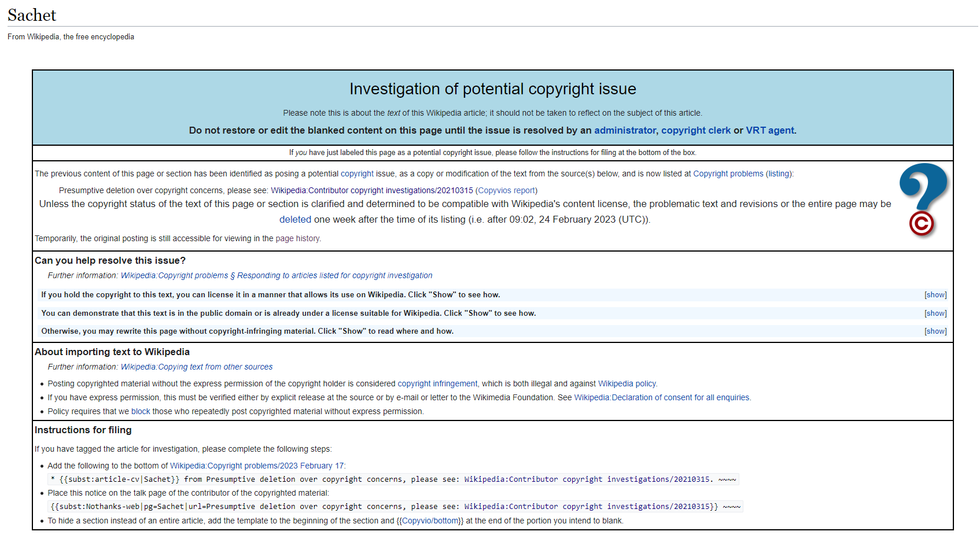Open Contributor copyright investigations/20210315 link
Viewport: 980px width, 535px height.
372,191
